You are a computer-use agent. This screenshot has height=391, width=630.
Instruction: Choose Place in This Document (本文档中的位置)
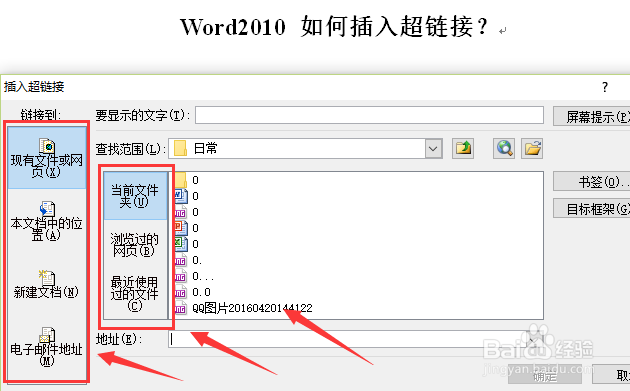pyautogui.click(x=47, y=221)
